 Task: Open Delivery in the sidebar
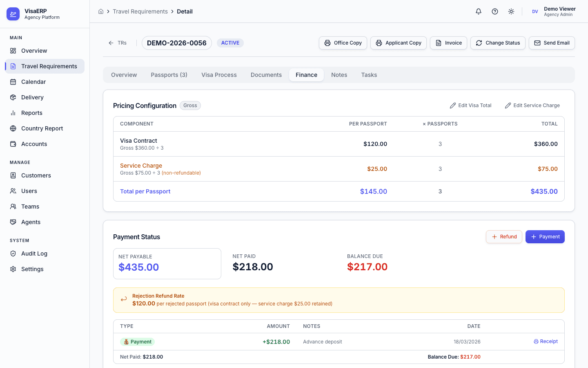(x=32, y=97)
